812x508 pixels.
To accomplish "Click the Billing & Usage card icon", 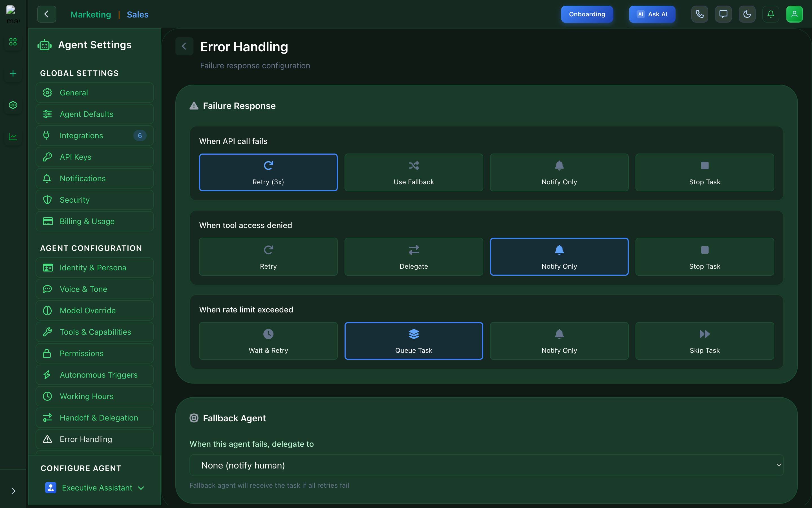I will point(48,222).
